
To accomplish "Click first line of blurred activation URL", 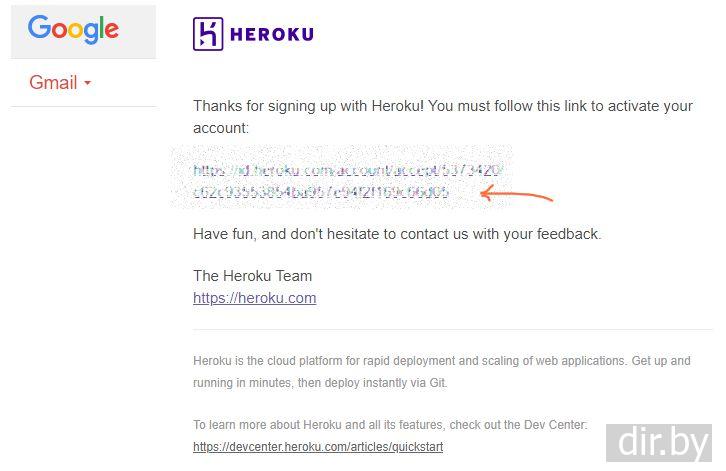I will [346, 171].
